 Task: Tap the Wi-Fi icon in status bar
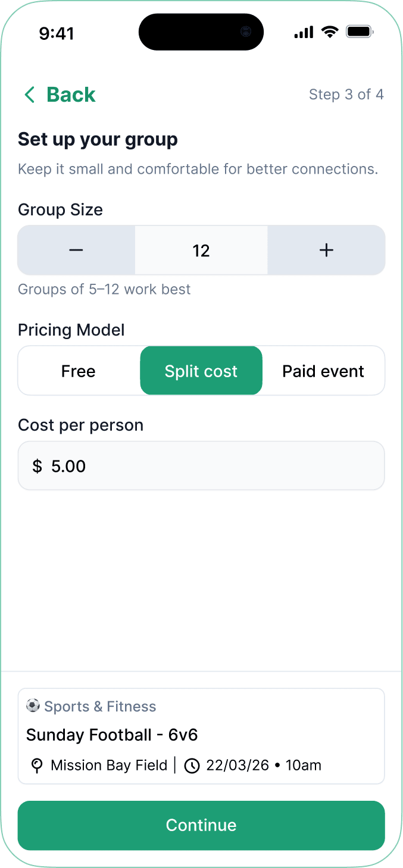[x=330, y=32]
